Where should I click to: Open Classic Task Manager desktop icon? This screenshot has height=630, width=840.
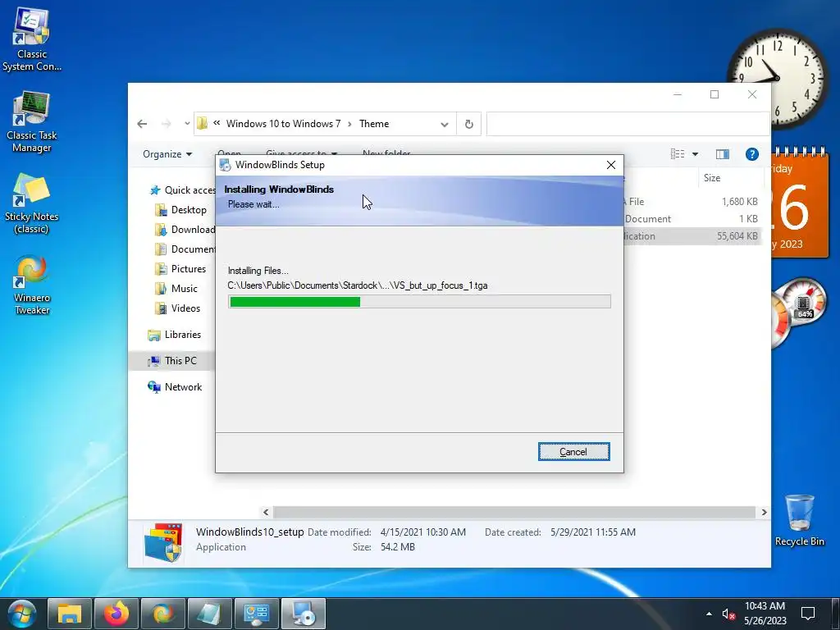click(x=32, y=122)
